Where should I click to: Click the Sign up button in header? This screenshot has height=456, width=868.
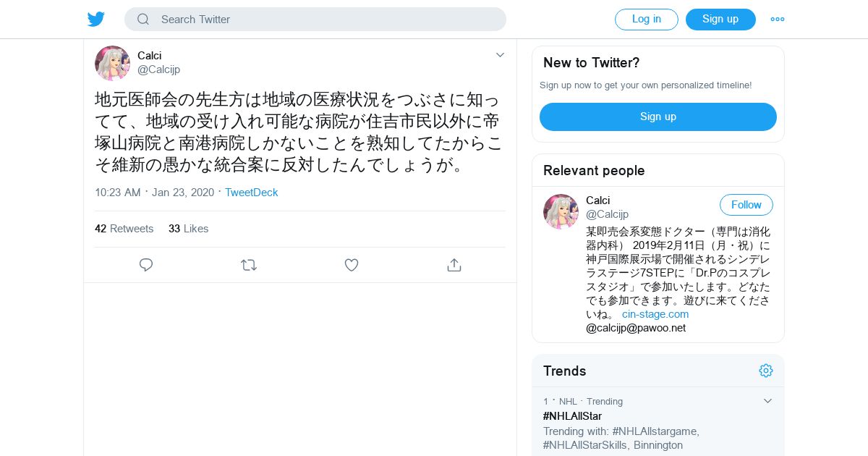click(x=720, y=20)
